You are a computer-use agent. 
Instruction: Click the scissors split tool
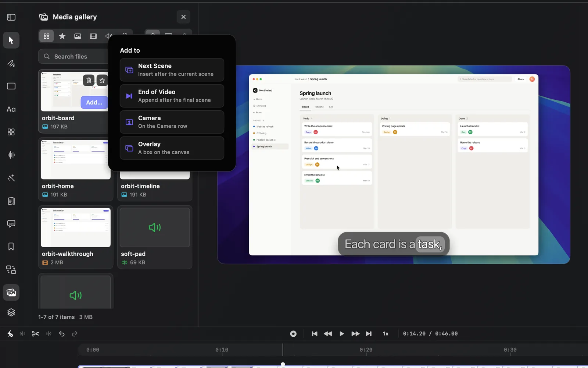[35, 334]
